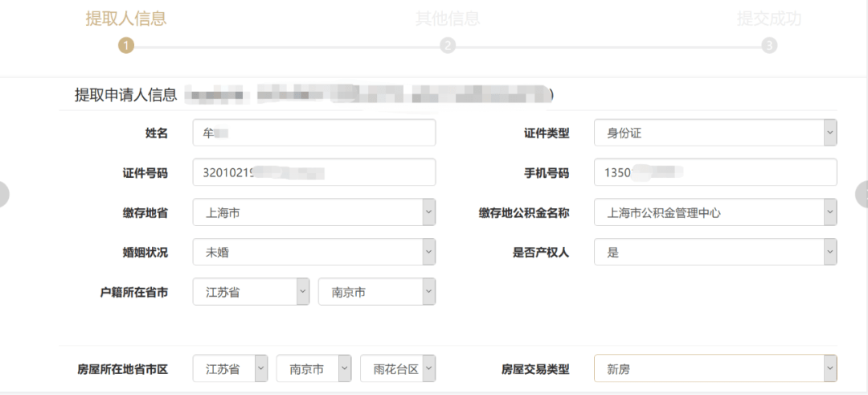Click step 2 circle indicator
Screen dimensions: 868x395
point(448,45)
